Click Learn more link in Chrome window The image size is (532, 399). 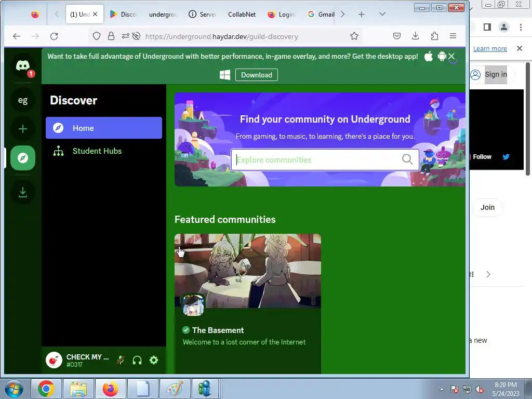[x=490, y=48]
